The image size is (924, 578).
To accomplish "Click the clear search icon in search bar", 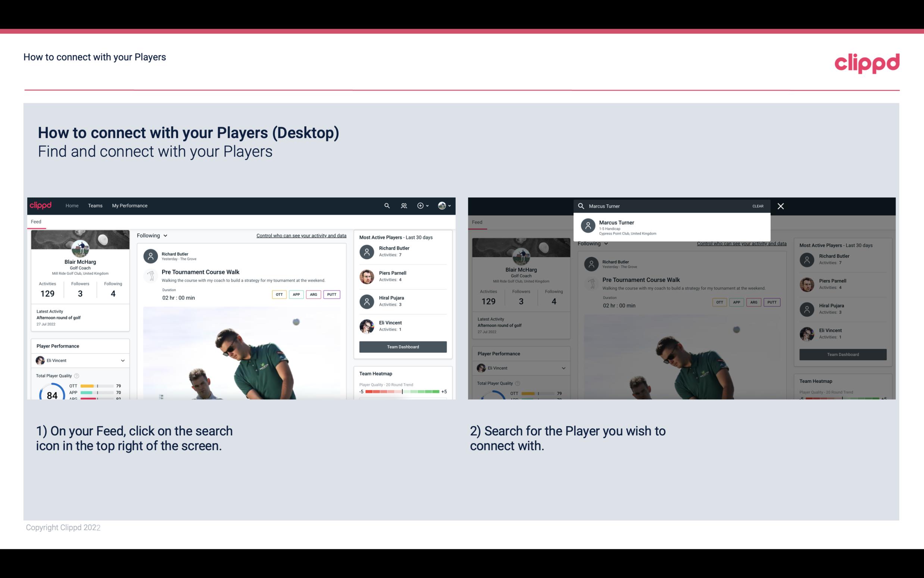I will [x=758, y=206].
